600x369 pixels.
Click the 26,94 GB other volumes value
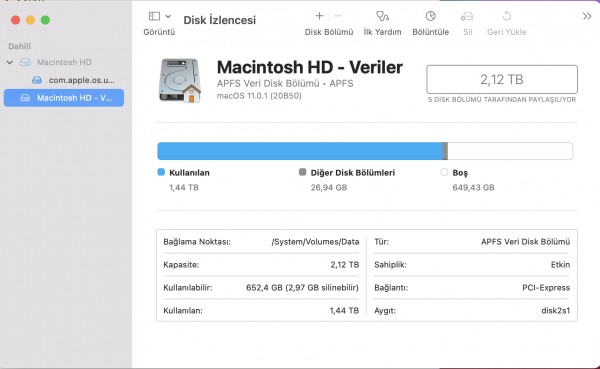[329, 188]
